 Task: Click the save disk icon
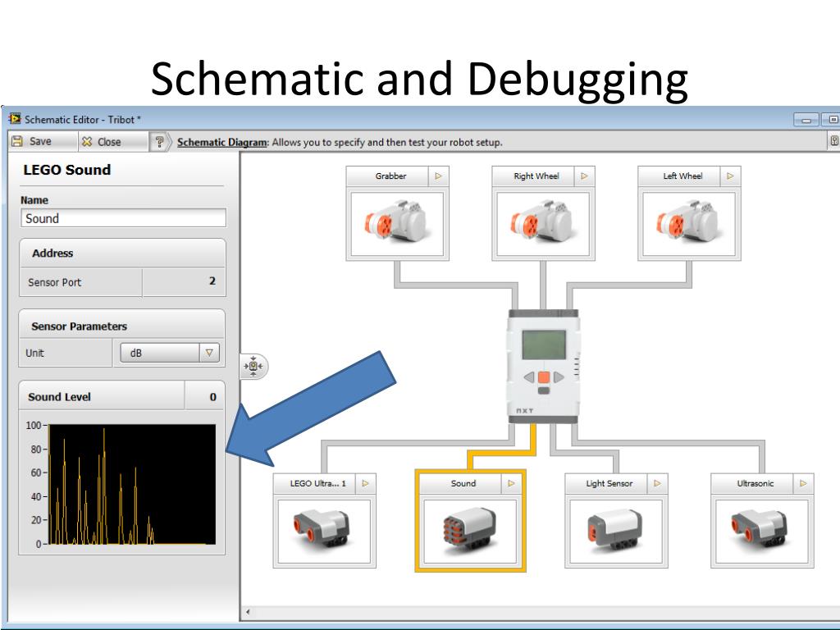coord(17,141)
